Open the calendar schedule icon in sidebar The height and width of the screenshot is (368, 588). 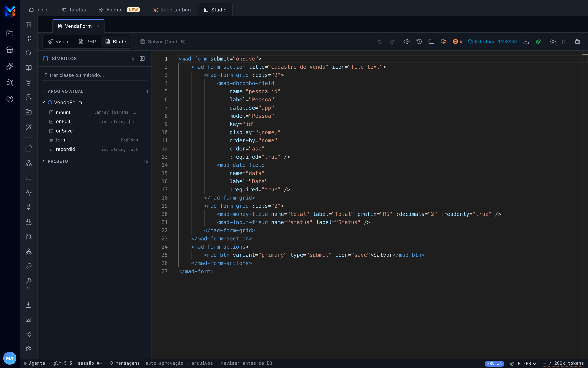(29, 222)
